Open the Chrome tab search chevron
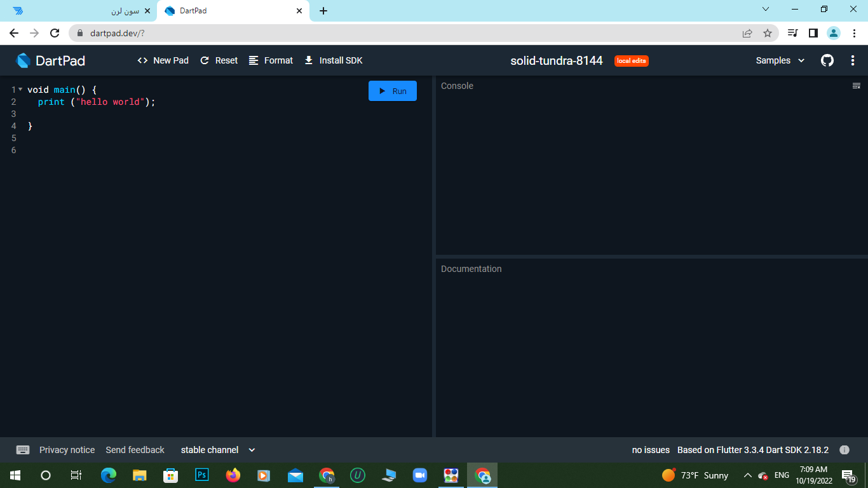The width and height of the screenshot is (868, 488). 766,10
